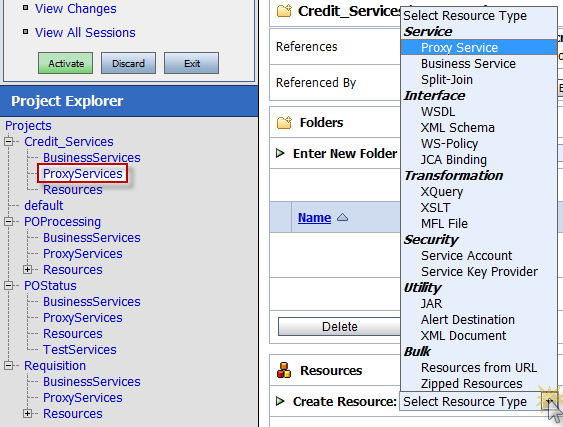This screenshot has height=427, width=563.
Task: Open the Select Resource Type dropdown arrow
Action: [x=549, y=402]
